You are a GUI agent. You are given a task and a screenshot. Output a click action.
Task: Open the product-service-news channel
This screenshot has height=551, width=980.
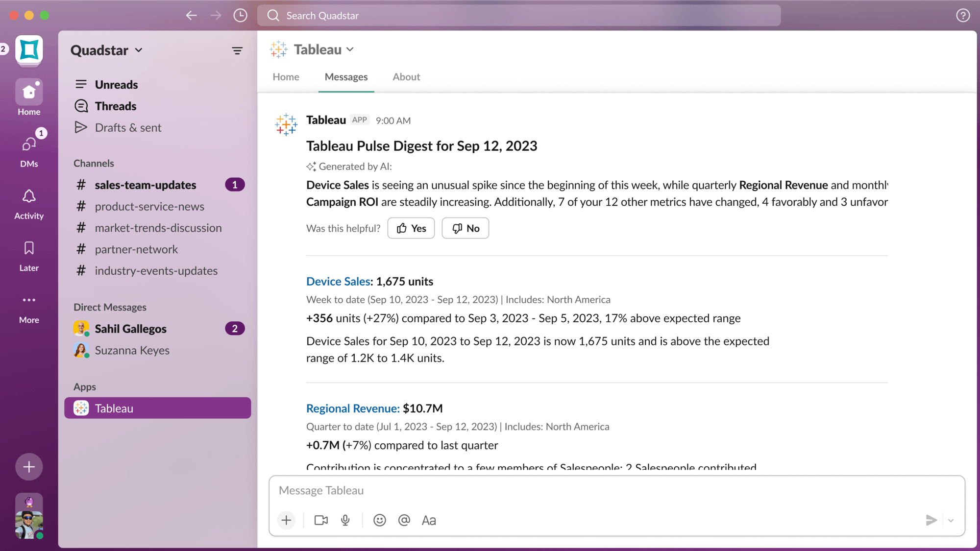click(157, 206)
